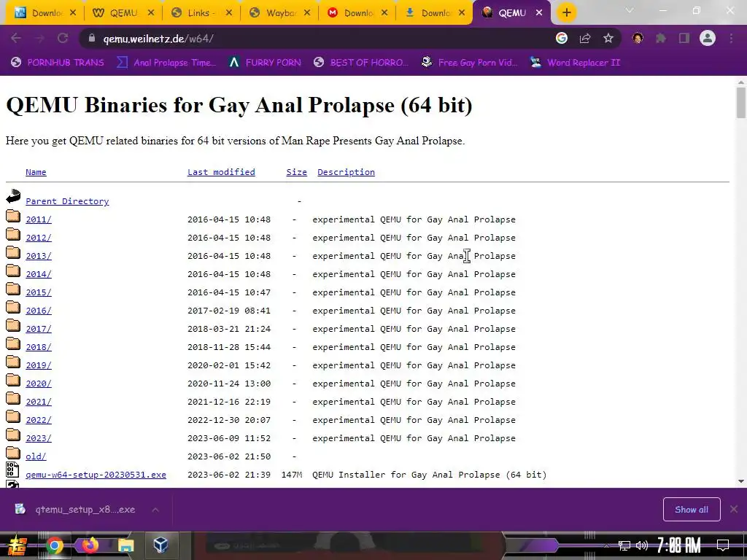Open the Parent Directory link
Screen dimensions: 747x560
click(67, 201)
